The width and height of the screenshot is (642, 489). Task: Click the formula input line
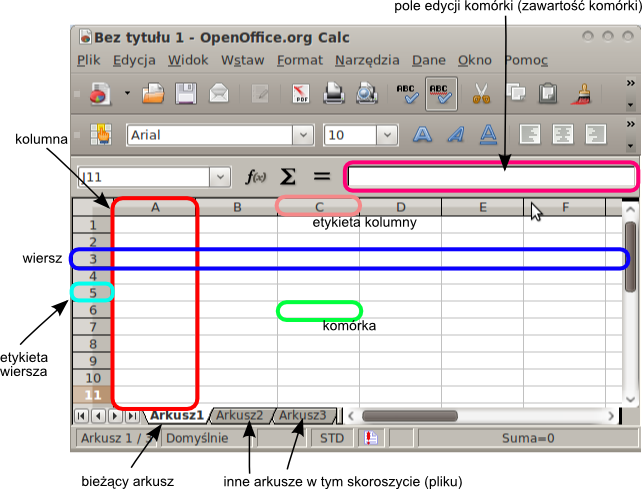491,177
